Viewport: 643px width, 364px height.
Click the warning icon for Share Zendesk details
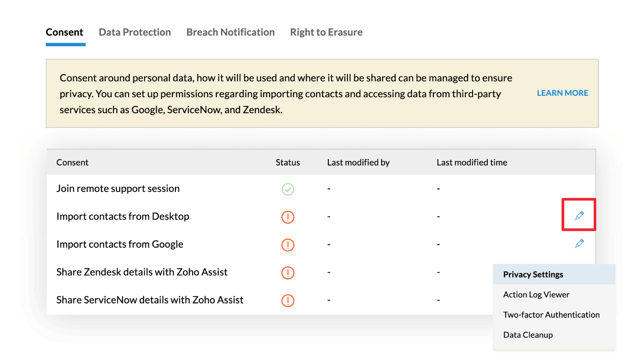pos(288,273)
